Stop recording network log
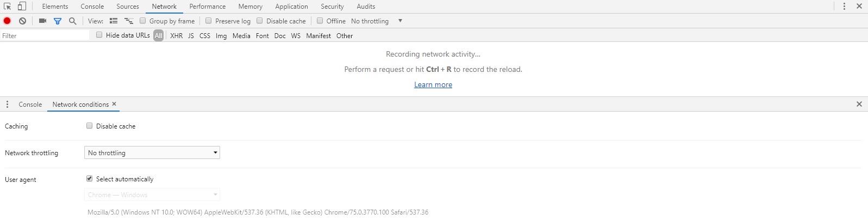The image size is (868, 220). tap(7, 21)
